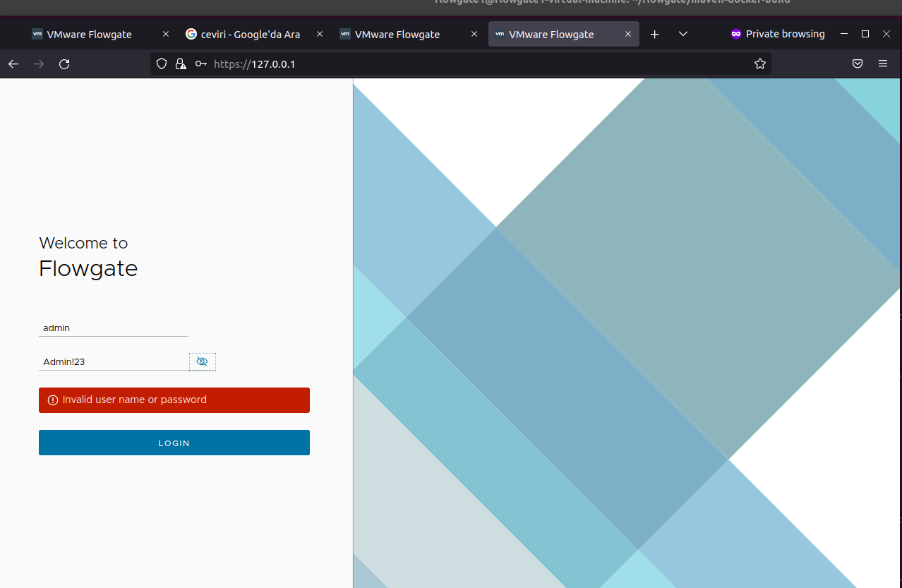Click the Flowgate title text
Screen dimensions: 902x588
[x=88, y=268]
